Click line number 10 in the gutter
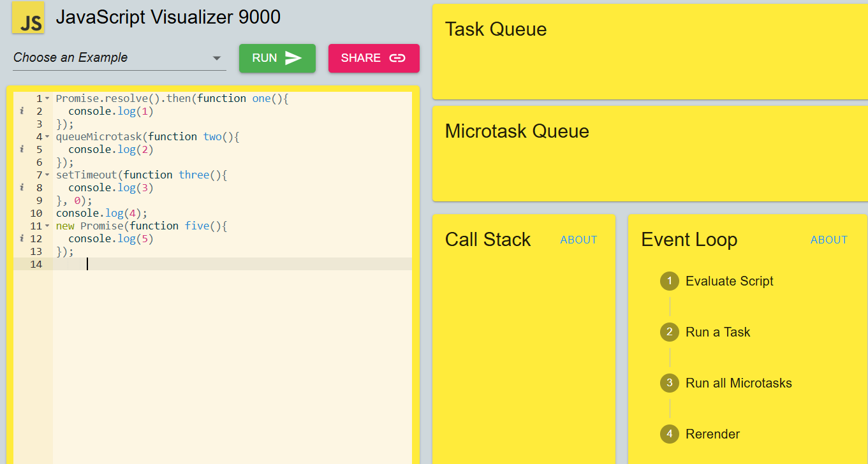The image size is (868, 464). 36,213
